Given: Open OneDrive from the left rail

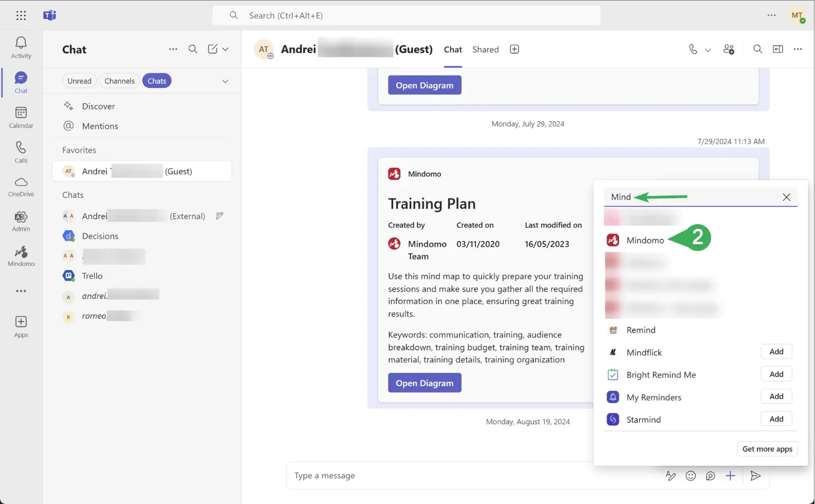Looking at the screenshot, I should [21, 187].
